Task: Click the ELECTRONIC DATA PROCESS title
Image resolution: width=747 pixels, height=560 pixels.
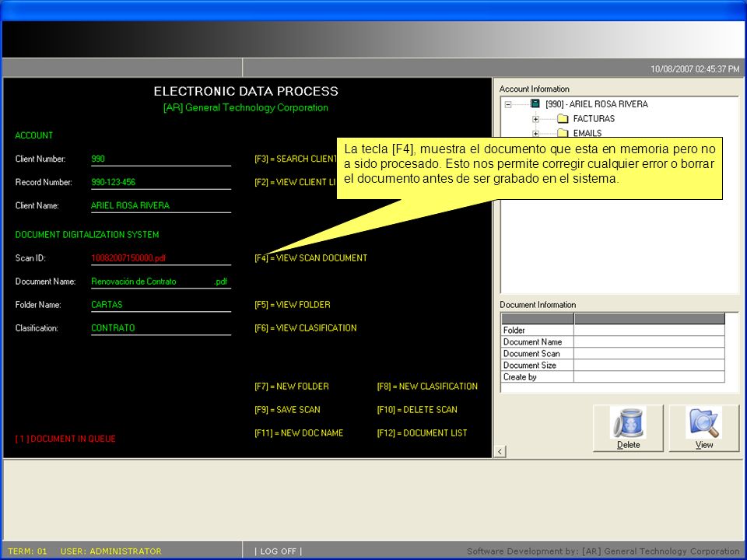Action: [x=246, y=92]
